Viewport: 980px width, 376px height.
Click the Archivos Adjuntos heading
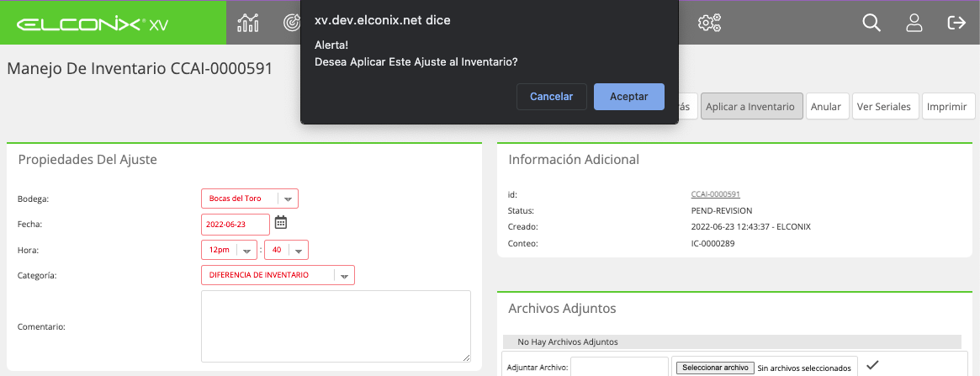tap(563, 308)
